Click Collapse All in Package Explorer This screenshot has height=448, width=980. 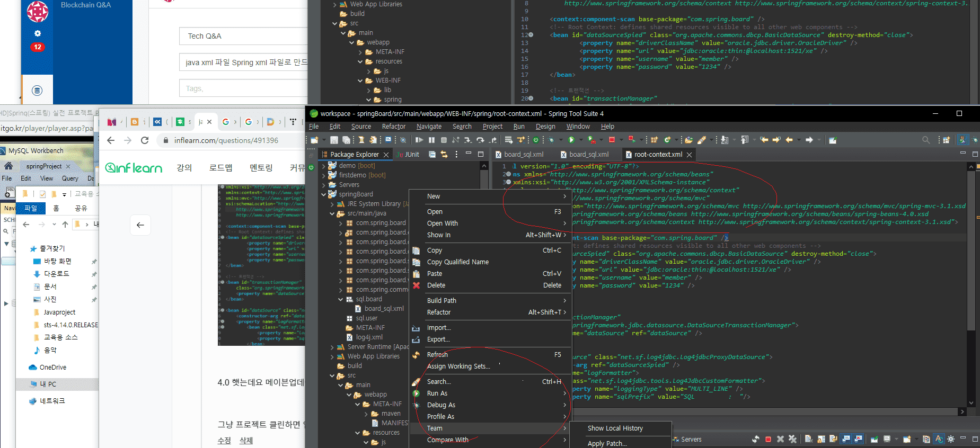(x=432, y=155)
